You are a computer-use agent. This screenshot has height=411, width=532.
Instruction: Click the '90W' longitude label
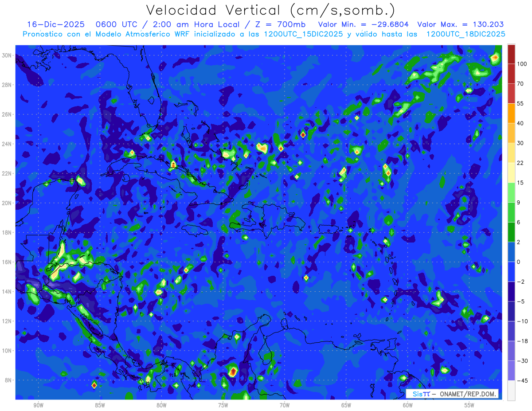coord(38,406)
